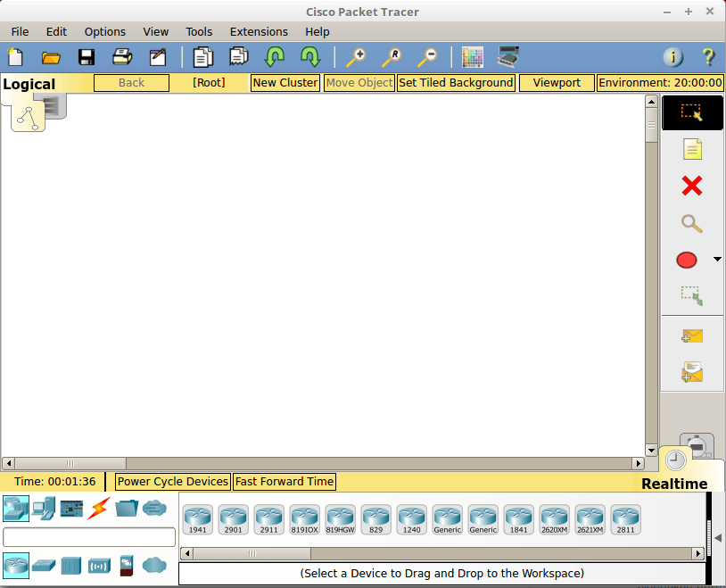
Task: Activate the Resize Shape tool
Action: 691,295
